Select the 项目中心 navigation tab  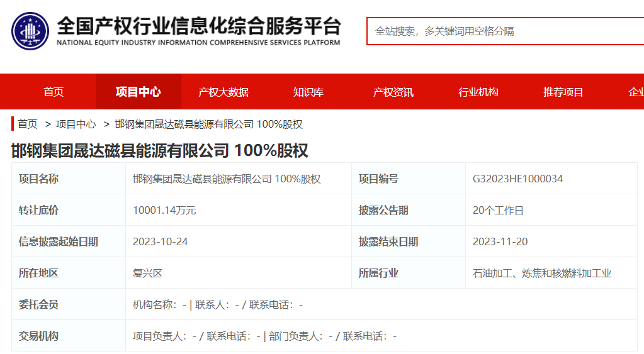tap(138, 92)
